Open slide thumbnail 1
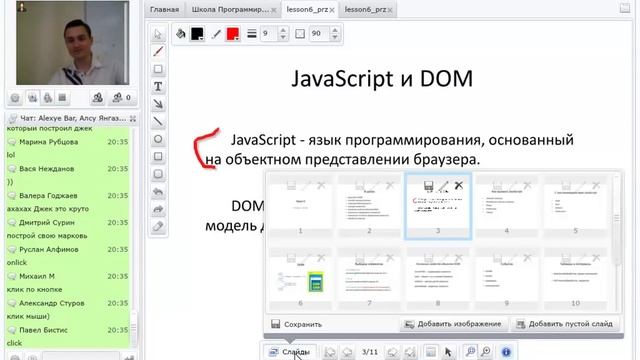 click(300, 207)
